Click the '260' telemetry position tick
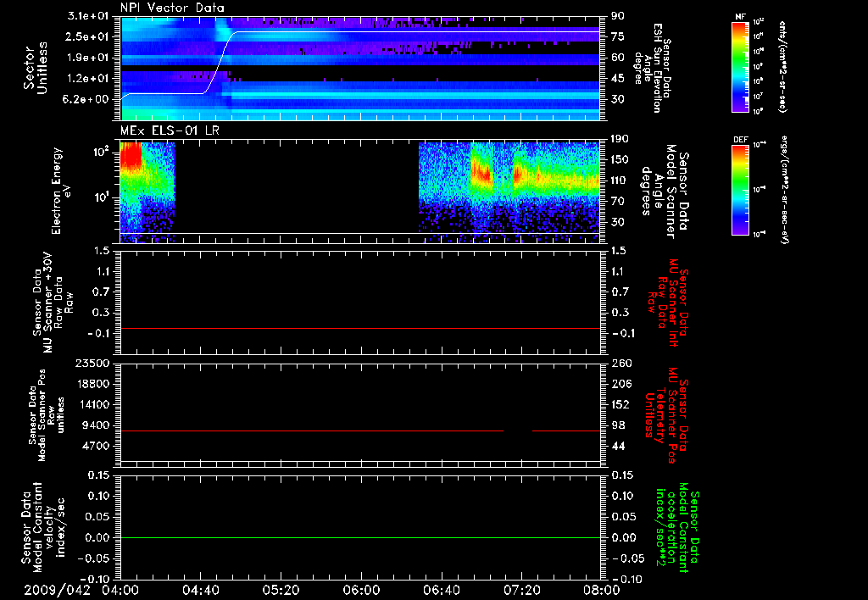The image size is (868, 600). tap(621, 364)
